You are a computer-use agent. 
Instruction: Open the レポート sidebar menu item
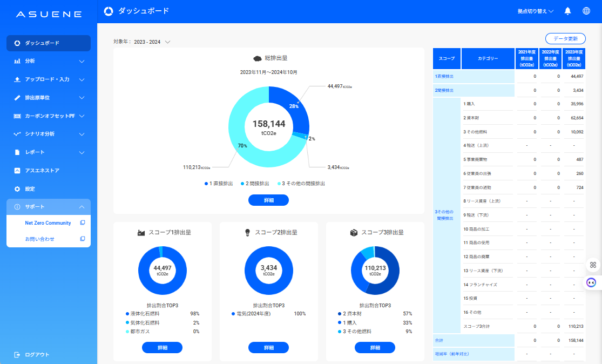(x=49, y=152)
